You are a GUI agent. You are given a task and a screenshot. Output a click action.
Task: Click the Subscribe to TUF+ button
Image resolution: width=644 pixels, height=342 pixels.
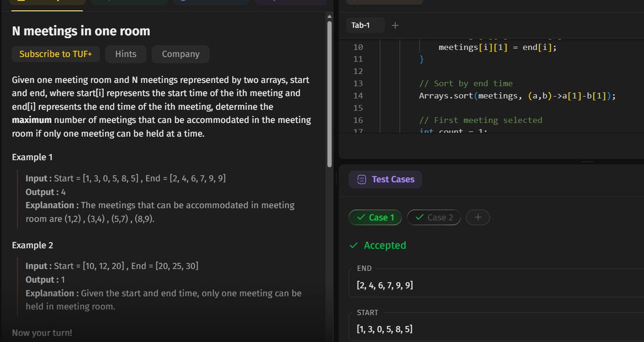[x=56, y=54]
